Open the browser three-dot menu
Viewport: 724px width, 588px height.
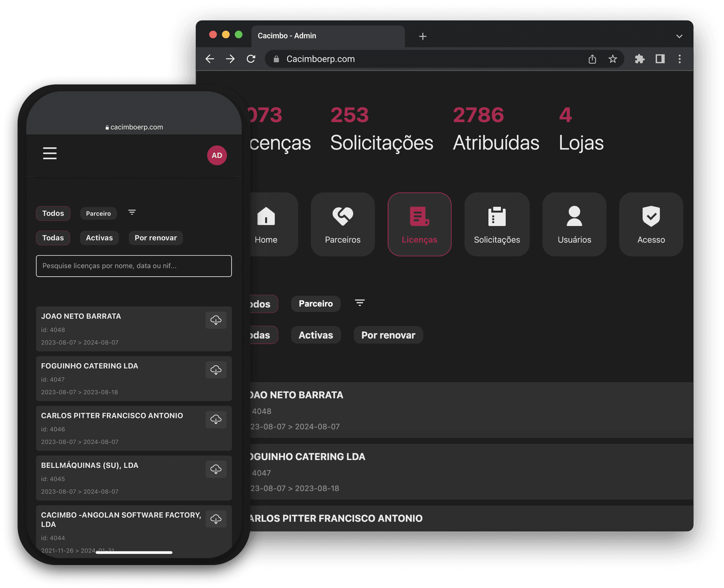680,59
